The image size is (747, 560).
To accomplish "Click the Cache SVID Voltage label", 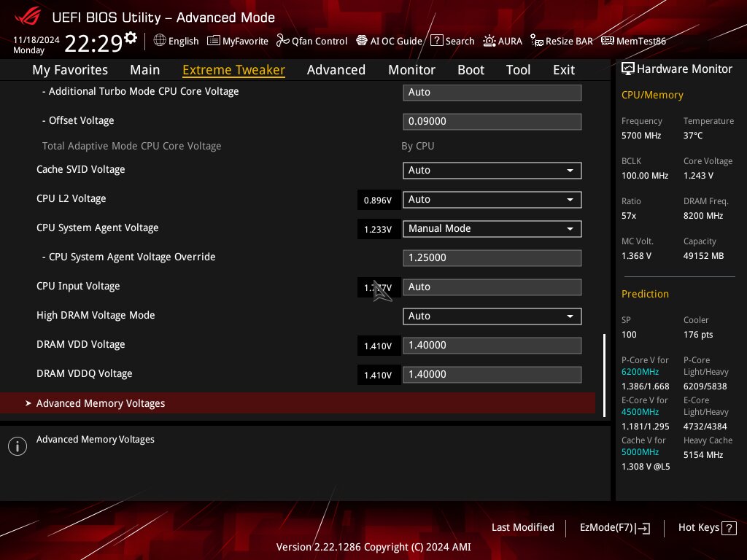I will pos(80,169).
